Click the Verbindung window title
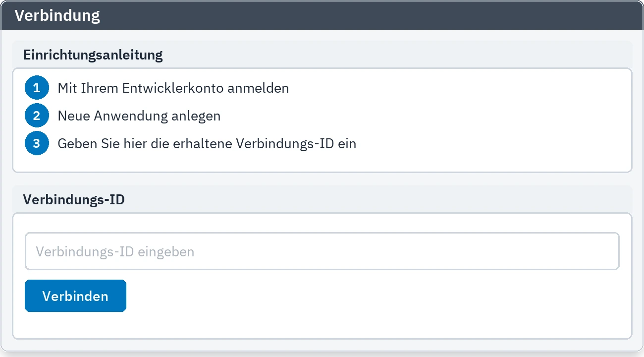 [x=57, y=15]
